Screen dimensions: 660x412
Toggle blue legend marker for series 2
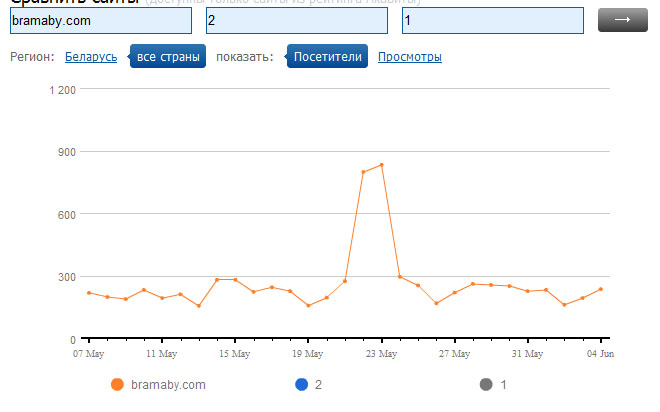click(x=301, y=384)
